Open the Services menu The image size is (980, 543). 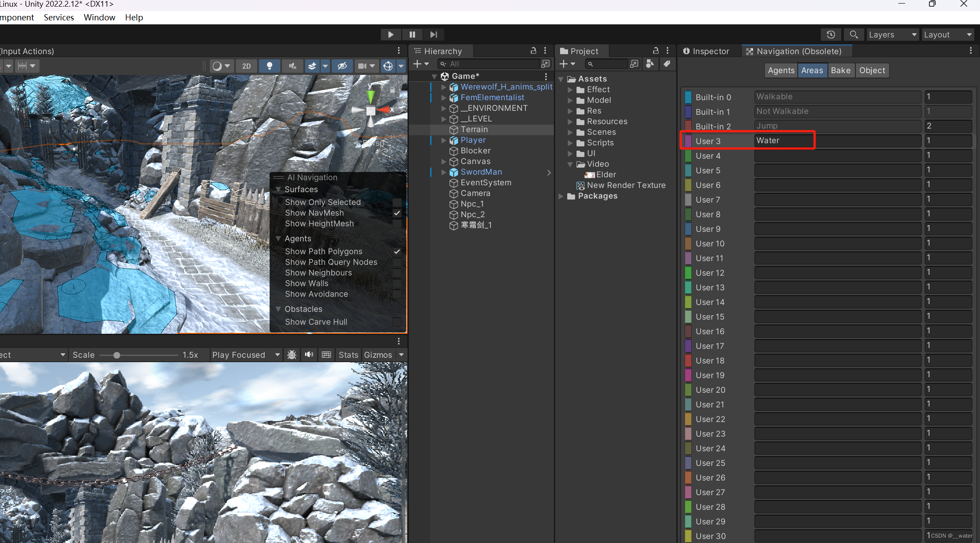coord(59,17)
